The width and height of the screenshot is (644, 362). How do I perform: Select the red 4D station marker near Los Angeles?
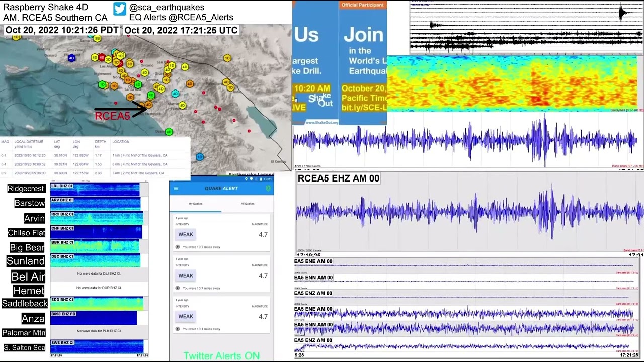point(102,58)
